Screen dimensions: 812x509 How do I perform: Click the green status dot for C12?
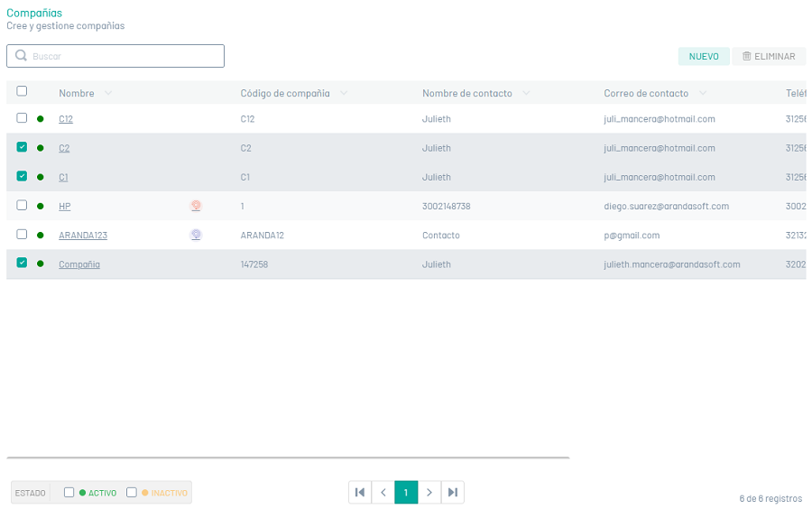(40, 119)
